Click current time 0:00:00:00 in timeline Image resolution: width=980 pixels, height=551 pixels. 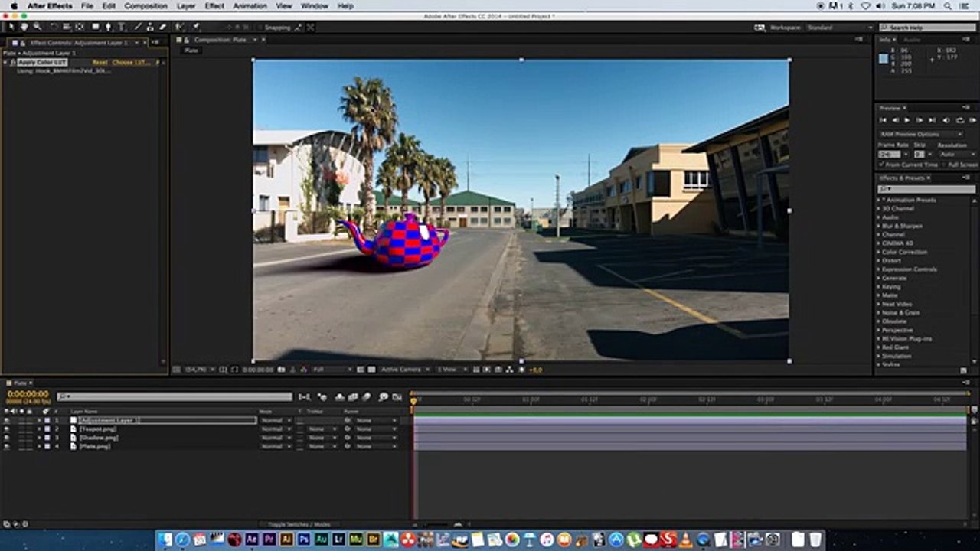click(28, 394)
